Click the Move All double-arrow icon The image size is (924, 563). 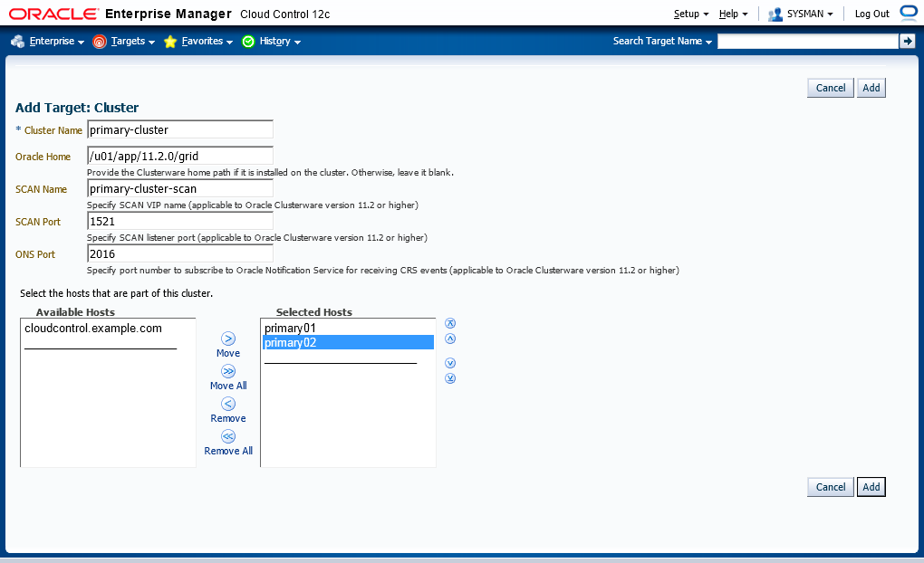click(228, 371)
